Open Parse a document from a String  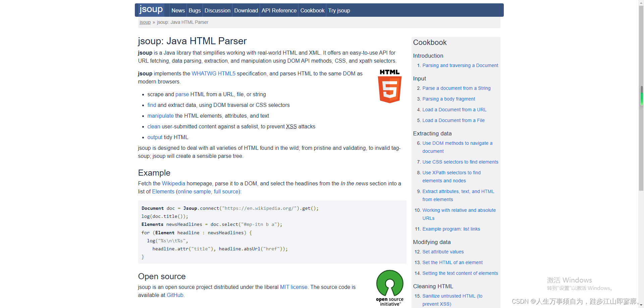pyautogui.click(x=456, y=88)
